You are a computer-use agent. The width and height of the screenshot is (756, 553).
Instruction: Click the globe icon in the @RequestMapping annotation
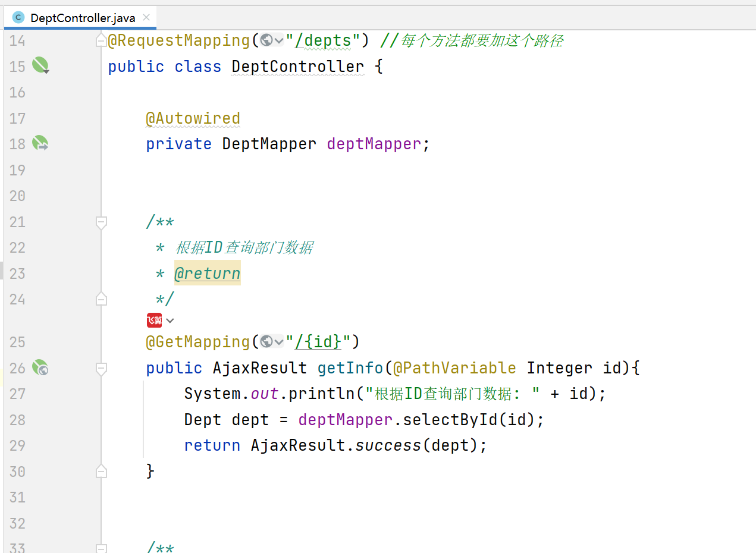point(266,40)
